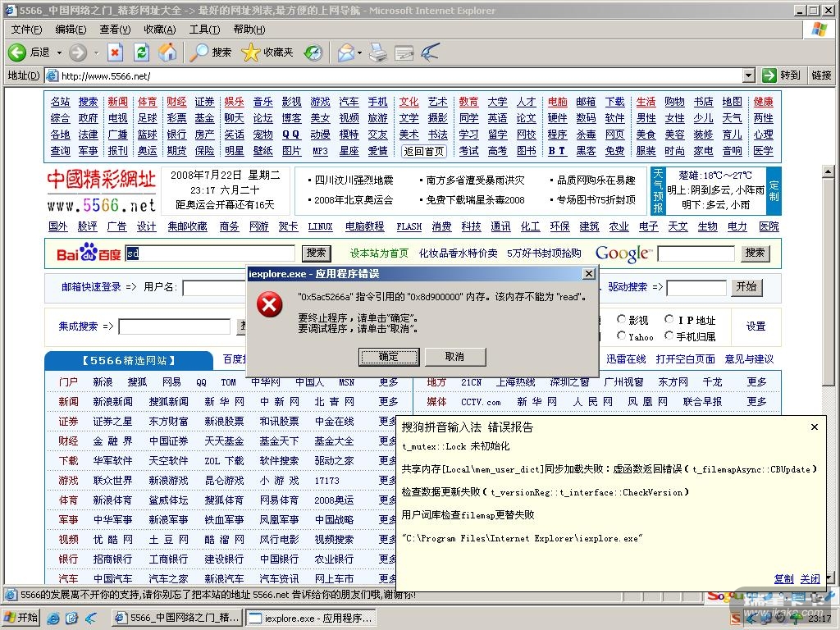840x630 pixels.
Task: Click the page scrollbar up arrow
Action: pos(828,172)
